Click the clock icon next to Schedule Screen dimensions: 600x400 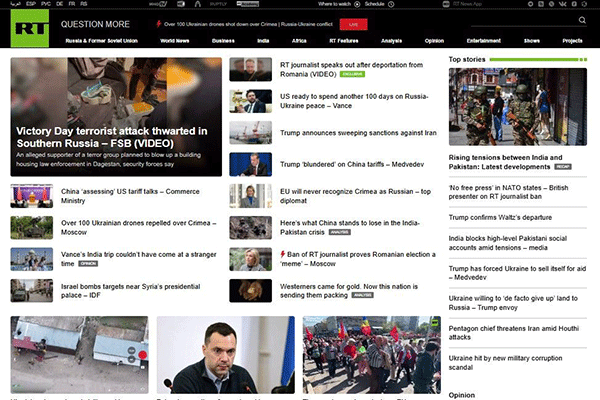click(x=391, y=4)
